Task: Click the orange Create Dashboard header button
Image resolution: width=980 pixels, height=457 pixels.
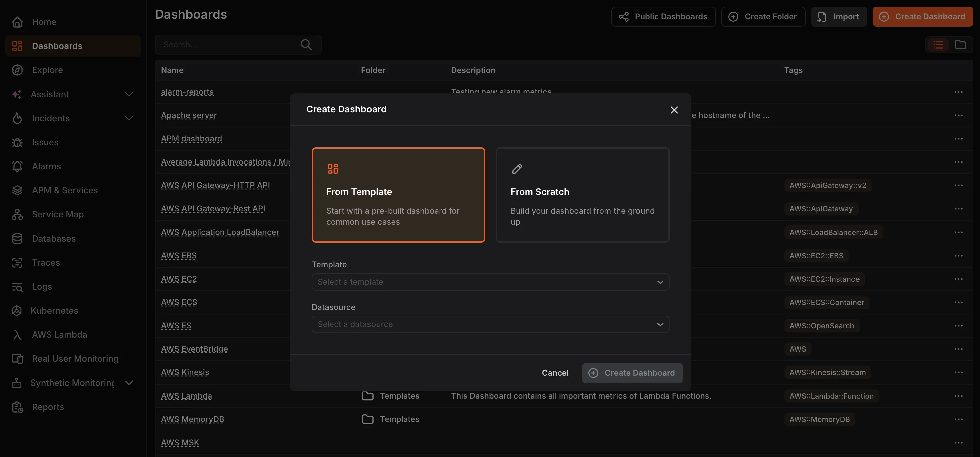Action: tap(923, 16)
